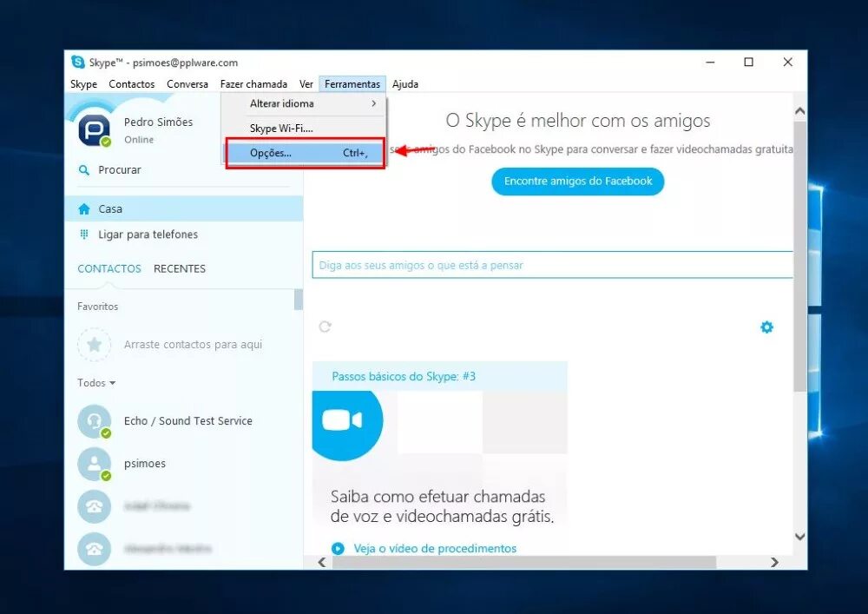868x614 pixels.
Task: Open the Ver menu
Action: [306, 84]
